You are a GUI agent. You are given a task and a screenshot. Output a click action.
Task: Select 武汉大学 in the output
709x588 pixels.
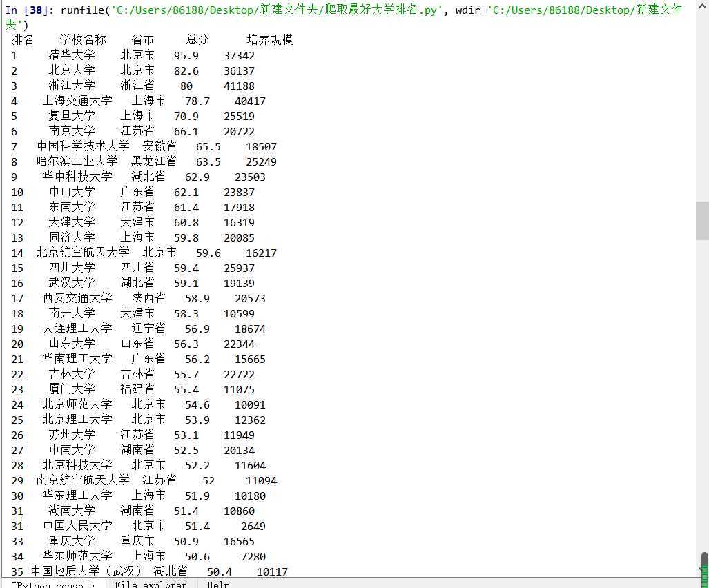[72, 283]
